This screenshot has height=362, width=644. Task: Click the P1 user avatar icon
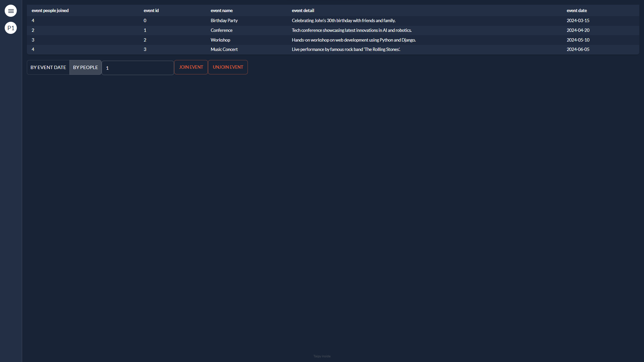pos(10,28)
